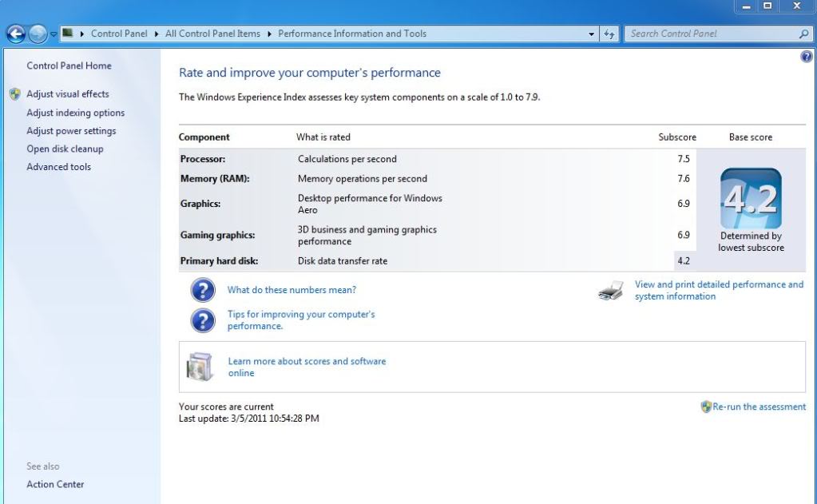Open View and print detailed performance information
The height and width of the screenshot is (504, 817).
click(719, 290)
